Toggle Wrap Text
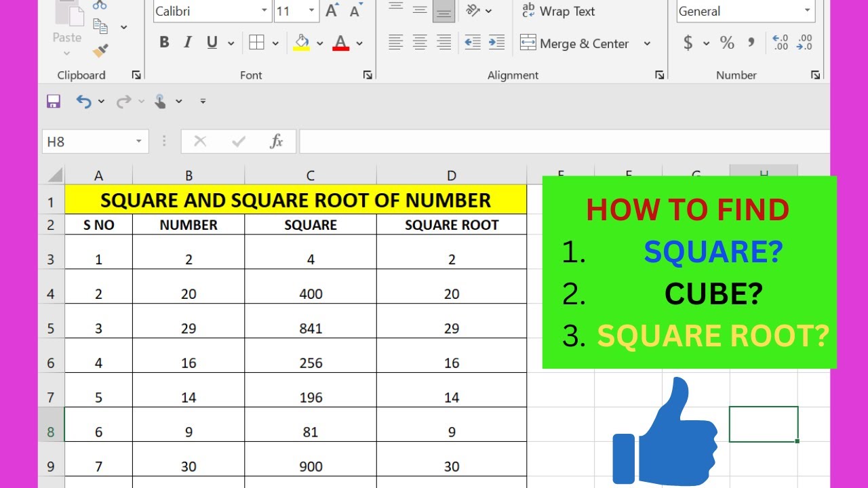 click(557, 11)
